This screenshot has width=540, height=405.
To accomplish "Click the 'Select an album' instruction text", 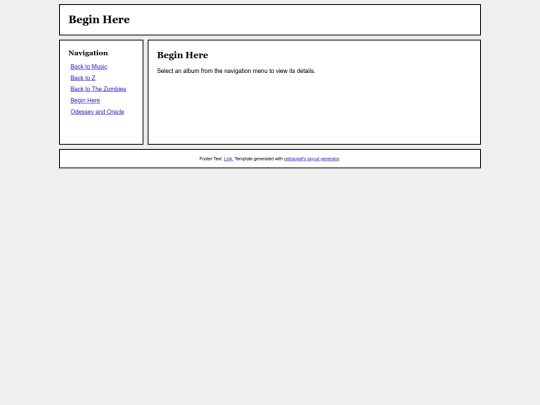I will [236, 71].
